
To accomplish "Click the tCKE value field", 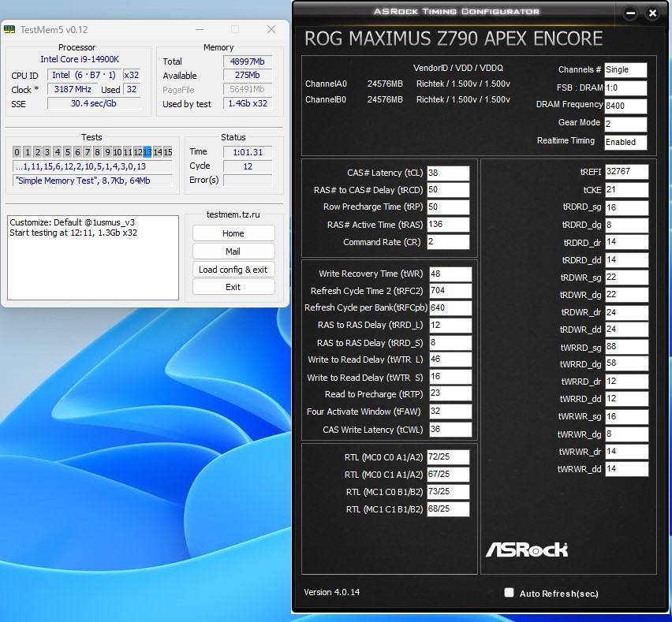I will pyautogui.click(x=626, y=190).
